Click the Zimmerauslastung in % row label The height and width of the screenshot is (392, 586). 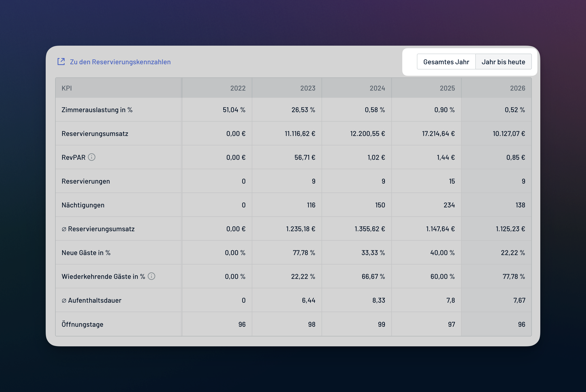pyautogui.click(x=97, y=110)
